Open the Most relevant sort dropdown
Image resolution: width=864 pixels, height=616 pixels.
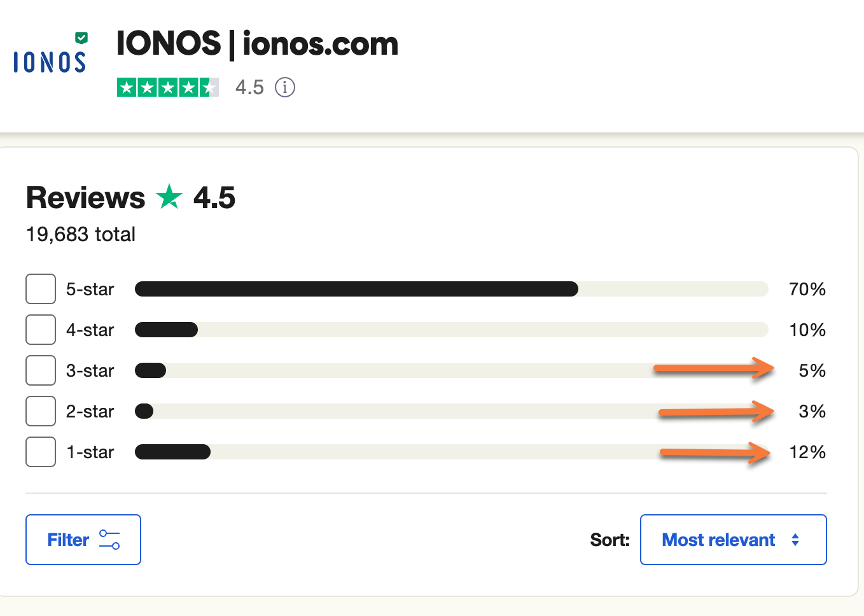tap(733, 540)
